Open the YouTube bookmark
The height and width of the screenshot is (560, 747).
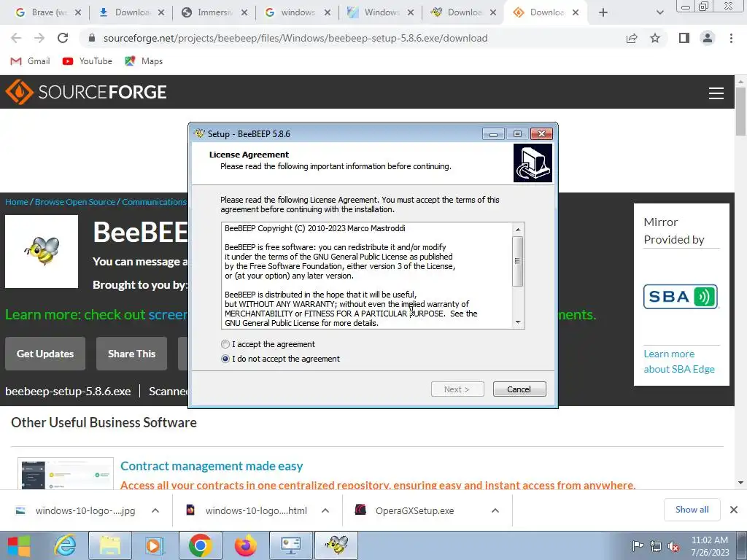click(x=88, y=61)
